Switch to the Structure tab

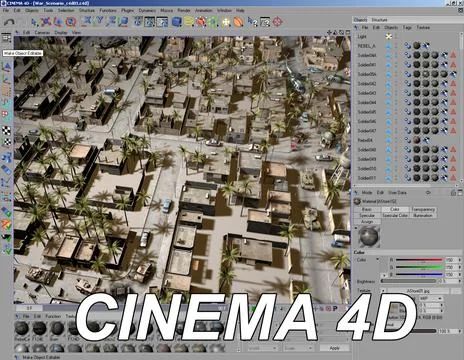379,20
